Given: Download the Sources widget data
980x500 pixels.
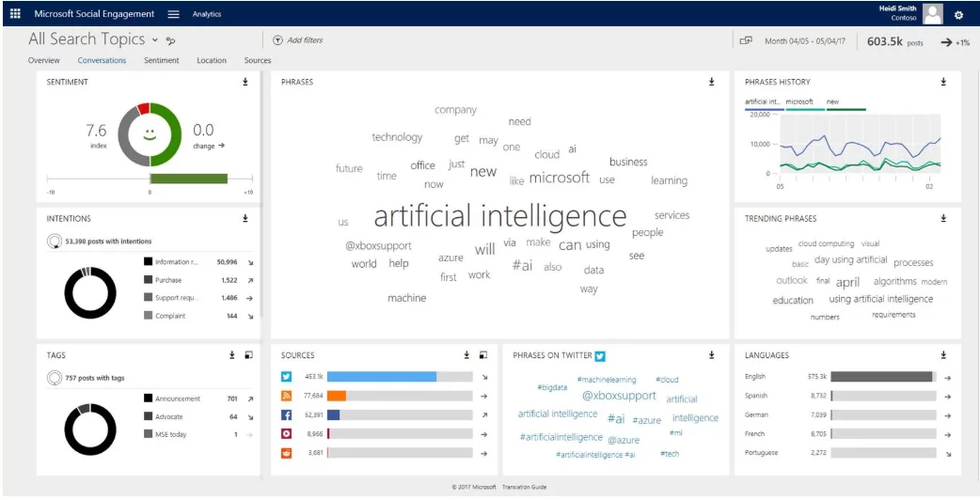Looking at the screenshot, I should coord(466,355).
